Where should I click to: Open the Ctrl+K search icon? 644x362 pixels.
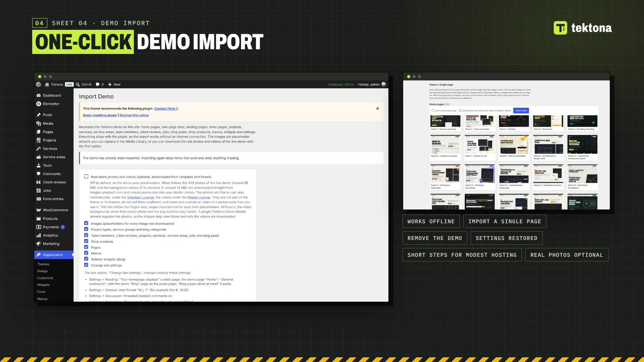tap(78, 84)
